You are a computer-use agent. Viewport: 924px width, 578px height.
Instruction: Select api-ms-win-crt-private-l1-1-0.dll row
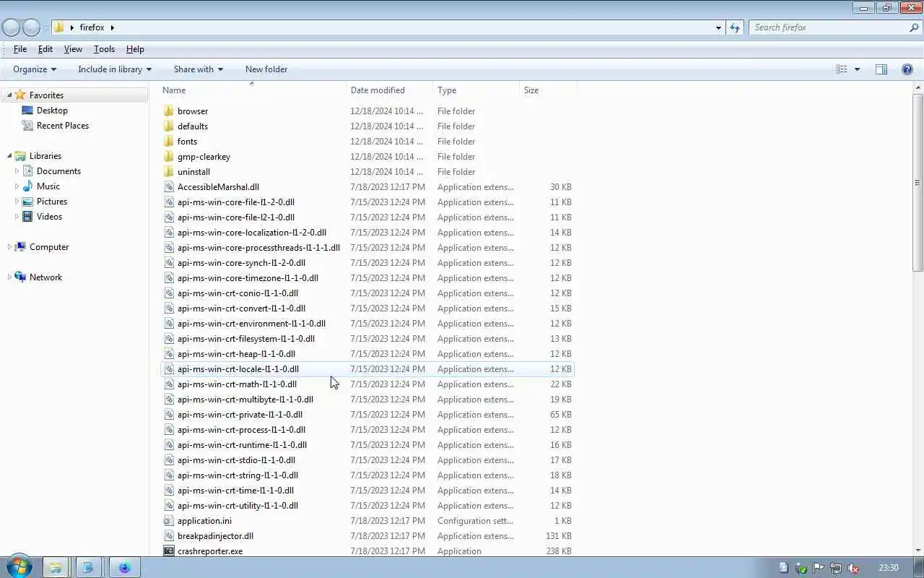367,414
